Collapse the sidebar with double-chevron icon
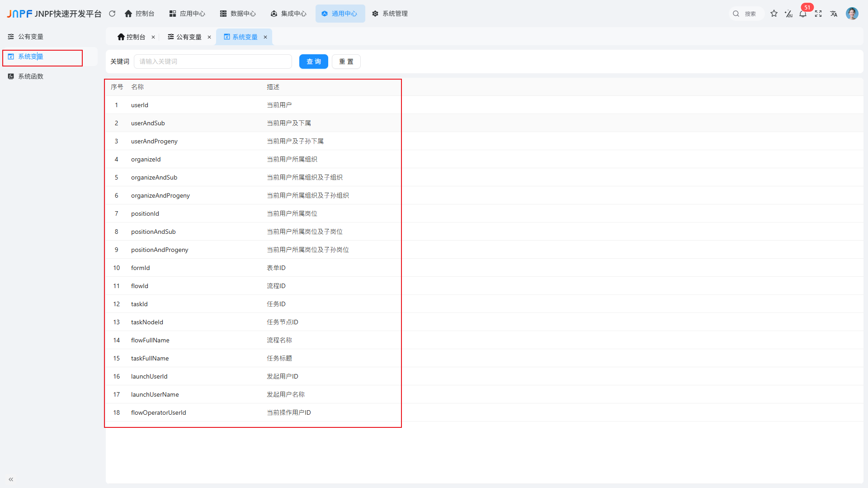The height and width of the screenshot is (488, 868). [11, 479]
